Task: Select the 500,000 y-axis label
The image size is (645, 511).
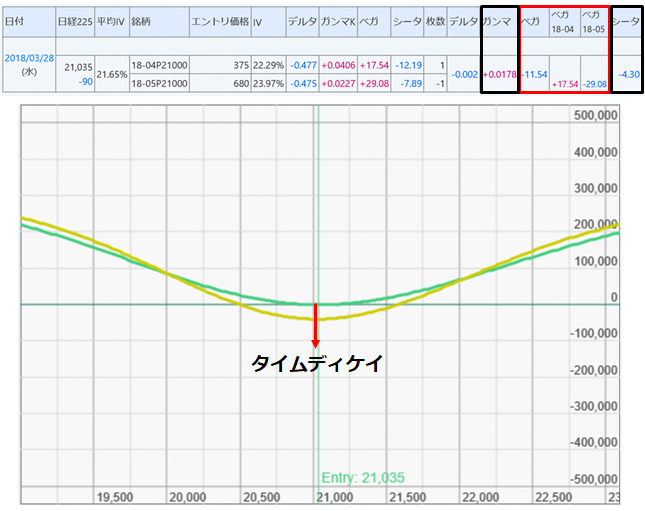Action: click(596, 115)
